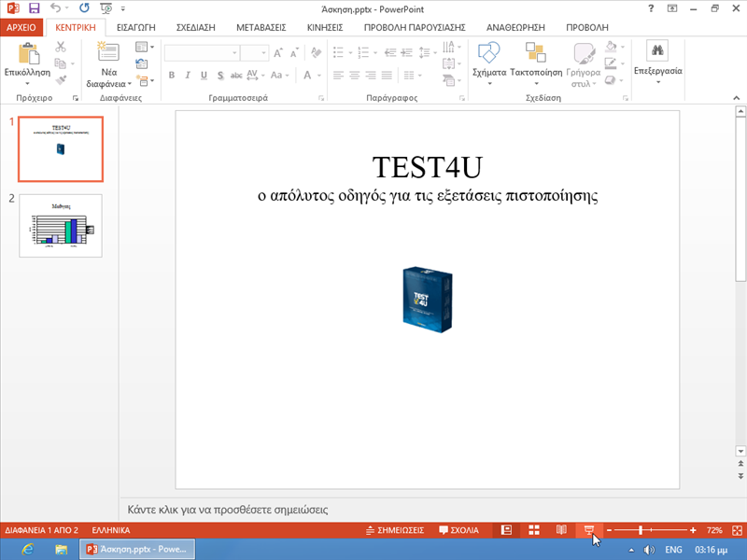Screen dimensions: 747x560
Task: Activate the Format Painter brush
Action: pyautogui.click(x=61, y=79)
